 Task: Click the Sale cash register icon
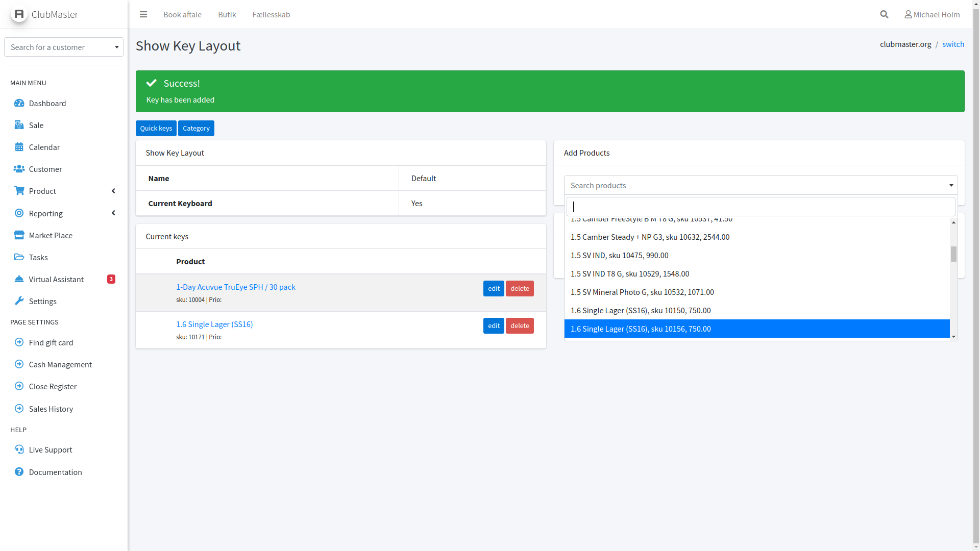pyautogui.click(x=19, y=125)
